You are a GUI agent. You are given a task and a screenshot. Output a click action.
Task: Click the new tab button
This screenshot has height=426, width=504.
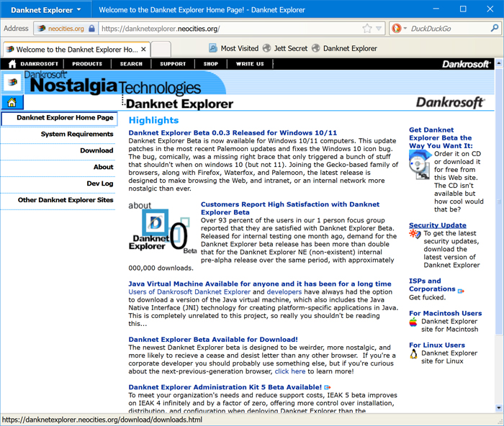click(161, 50)
